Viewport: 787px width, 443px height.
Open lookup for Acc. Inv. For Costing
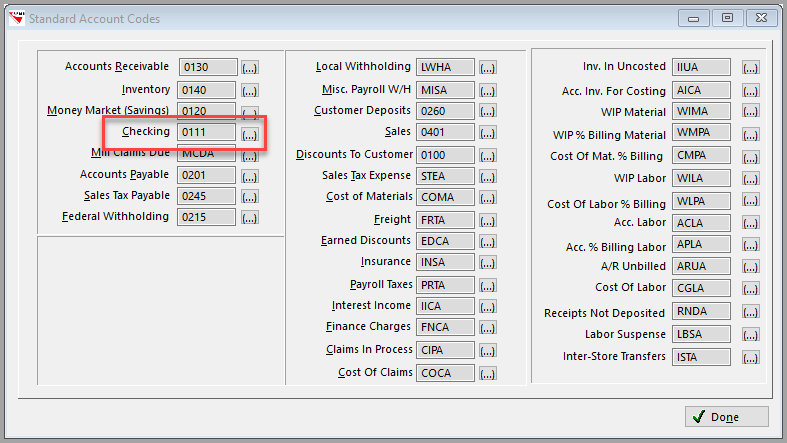pyautogui.click(x=750, y=91)
